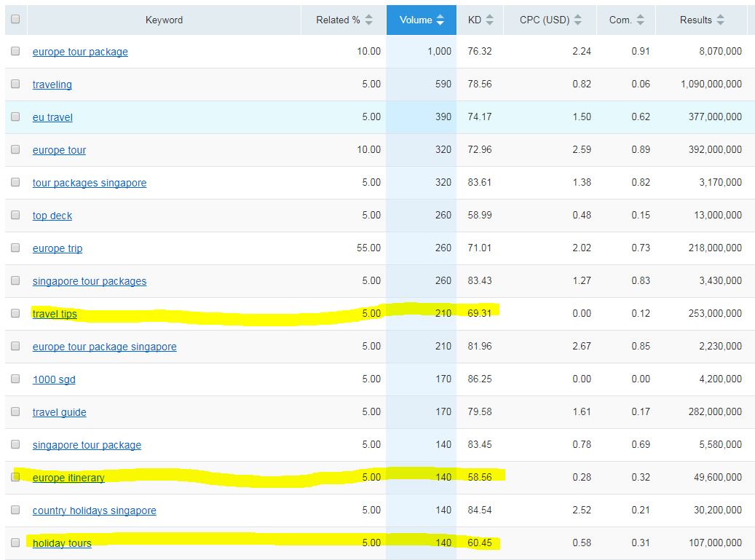The width and height of the screenshot is (755, 560).
Task: Sort using CPC (USD) arrows
Action: coord(578,20)
